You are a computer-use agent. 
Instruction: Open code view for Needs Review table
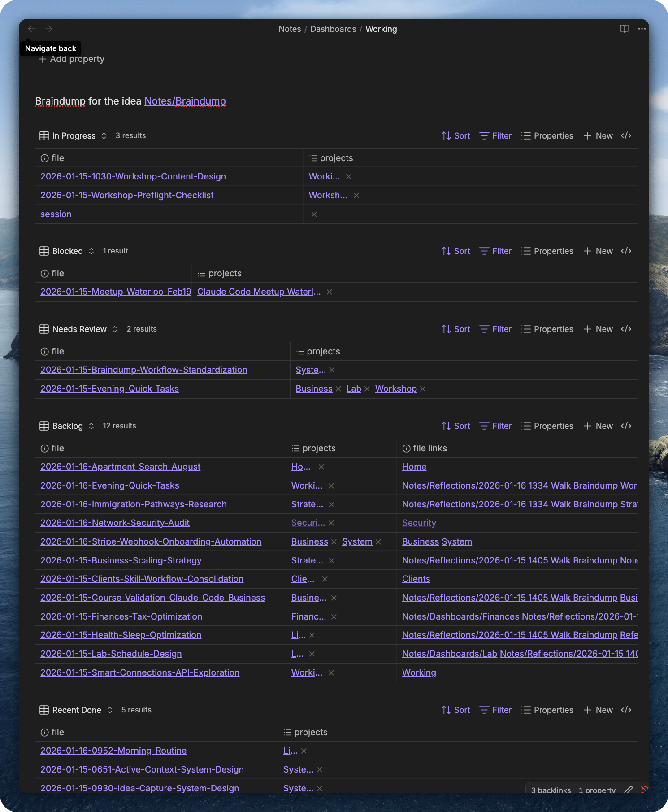tap(626, 329)
